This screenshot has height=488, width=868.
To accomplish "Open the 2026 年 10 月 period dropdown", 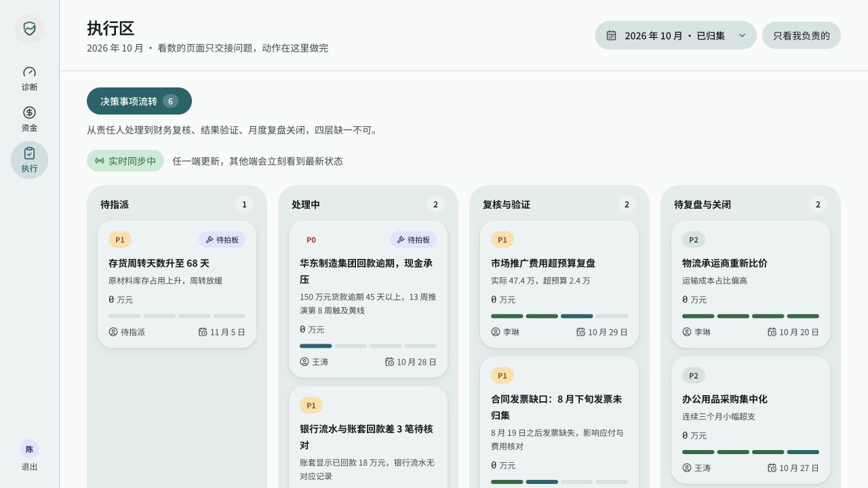I will tap(675, 35).
